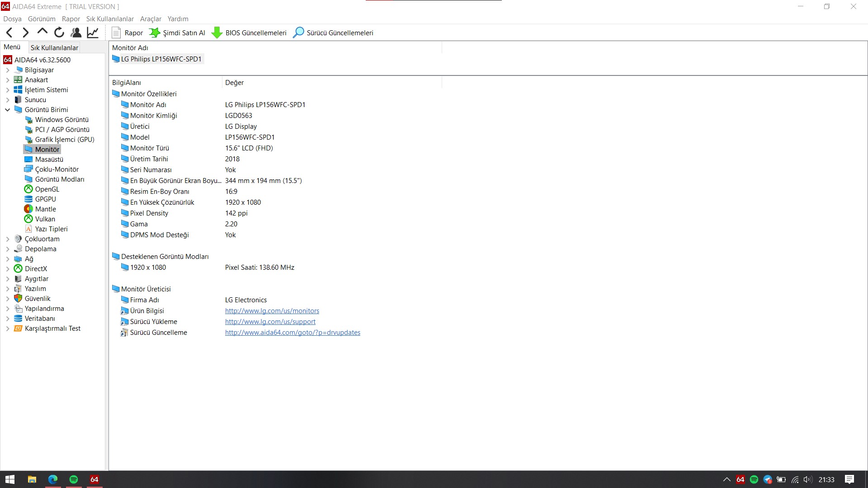The width and height of the screenshot is (868, 488).
Task: Go up one level with the up arrow
Action: coord(42,32)
